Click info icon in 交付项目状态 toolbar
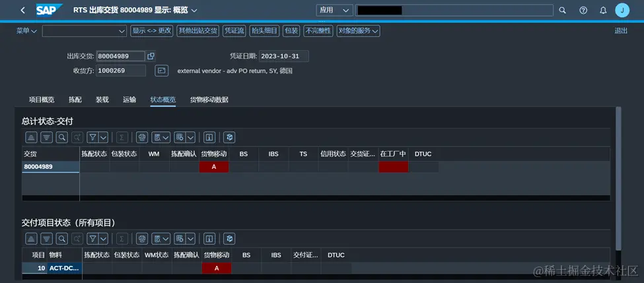The width and height of the screenshot is (644, 283). 209,238
